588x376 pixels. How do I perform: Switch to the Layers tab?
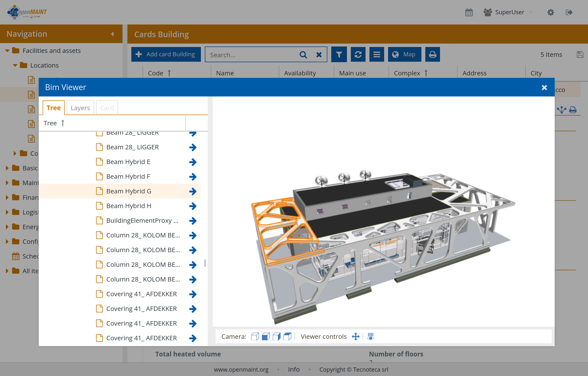[80, 108]
